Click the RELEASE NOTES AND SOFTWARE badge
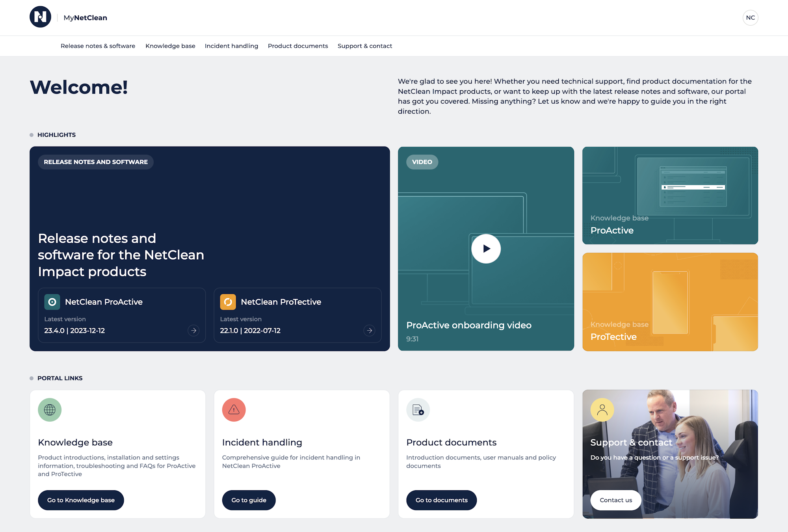Image resolution: width=788 pixels, height=532 pixels. [x=96, y=162]
